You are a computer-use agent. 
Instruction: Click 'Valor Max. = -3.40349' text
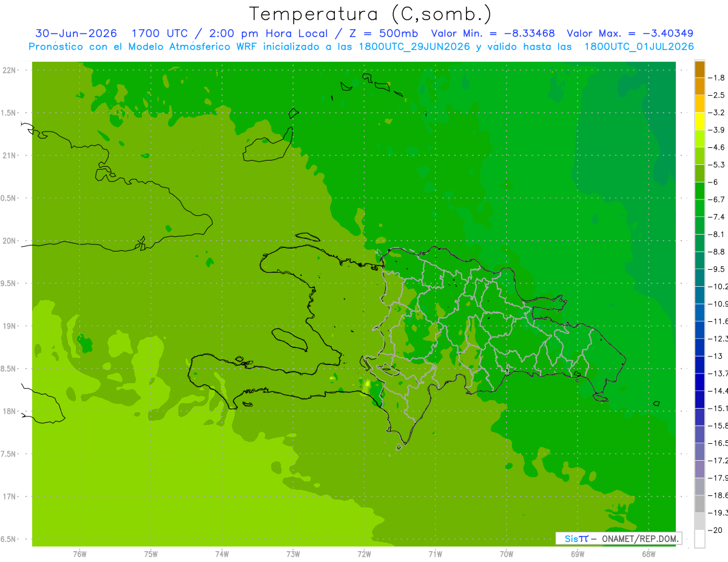tap(630, 33)
